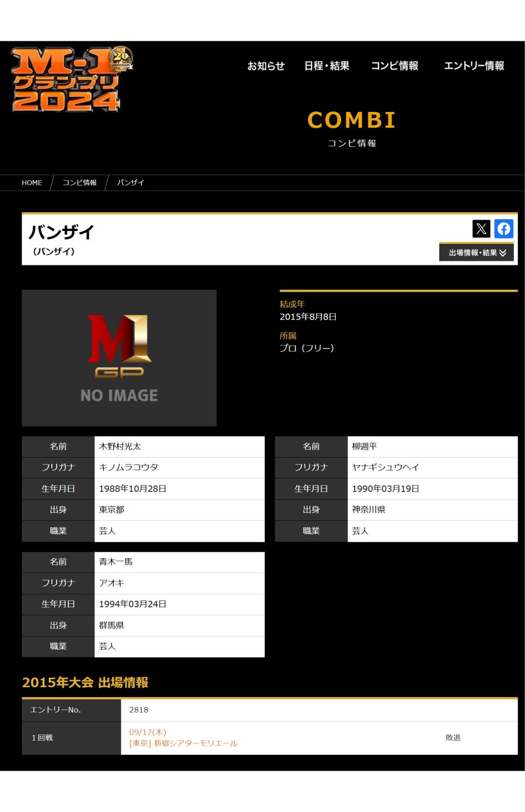Open the 日程・結果 navigation item
This screenshot has height=812, width=525.
(327, 66)
